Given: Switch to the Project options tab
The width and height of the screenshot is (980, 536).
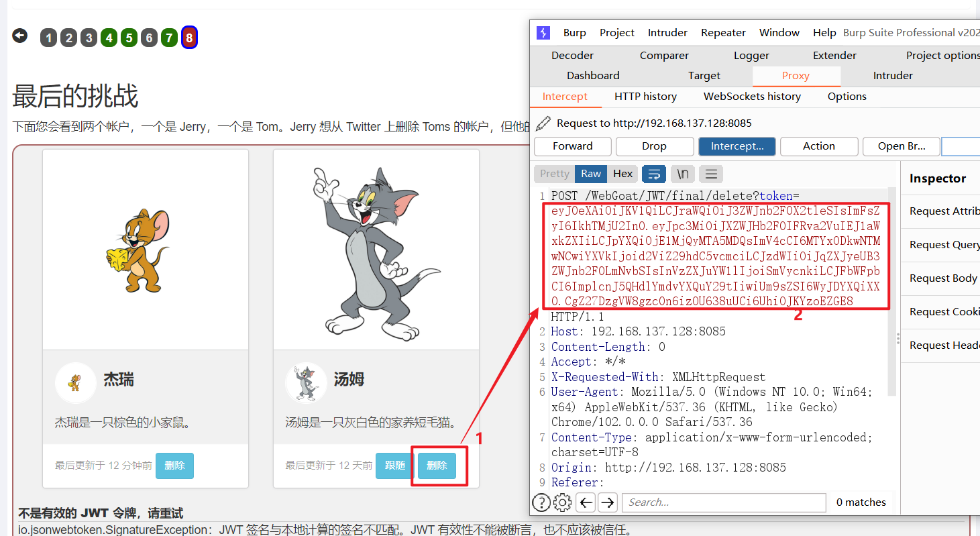Looking at the screenshot, I should point(942,56).
